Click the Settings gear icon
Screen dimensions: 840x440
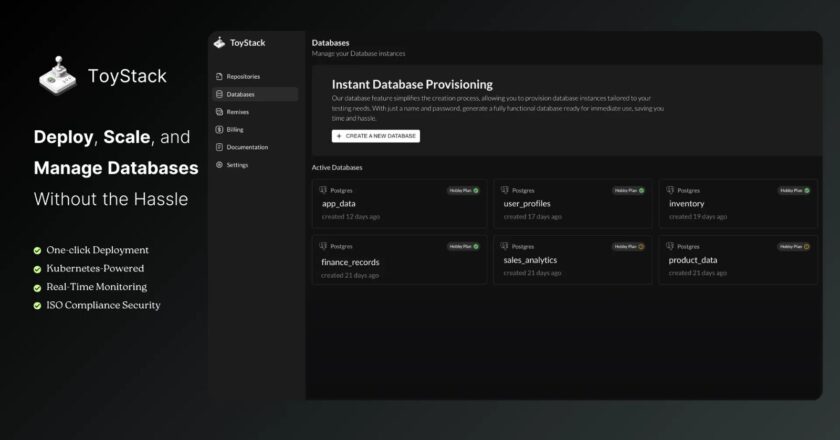pyautogui.click(x=219, y=165)
